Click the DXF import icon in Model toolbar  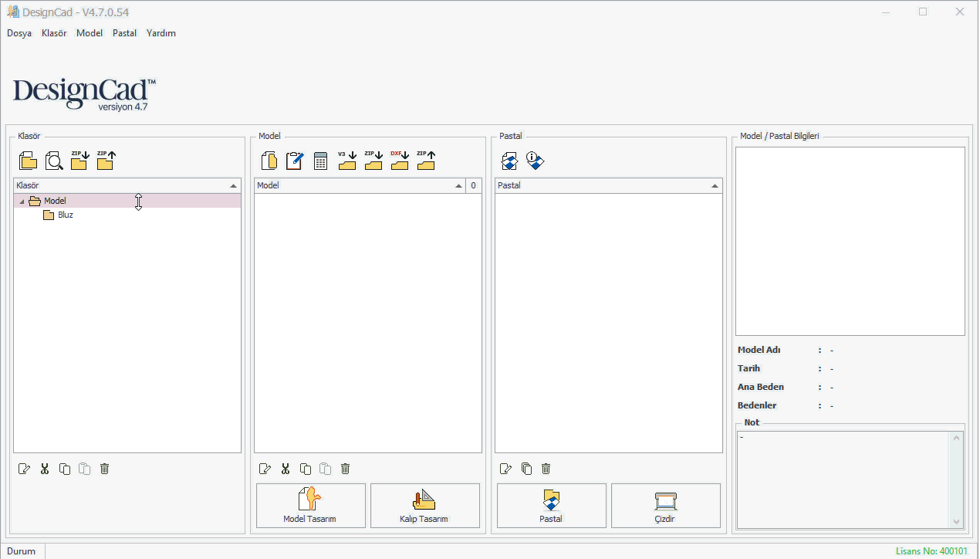[399, 161]
